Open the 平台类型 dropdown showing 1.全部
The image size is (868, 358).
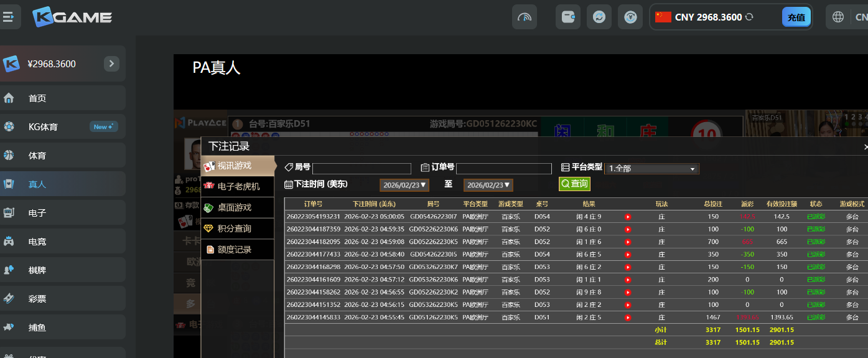click(x=652, y=169)
